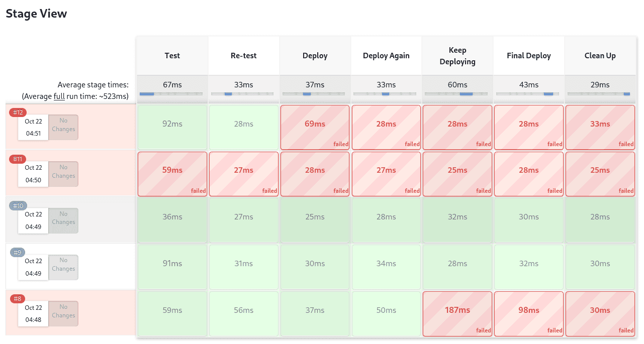Click the 92ms Test cell of build #12
Image resolution: width=644 pixels, height=344 pixels.
click(x=172, y=127)
